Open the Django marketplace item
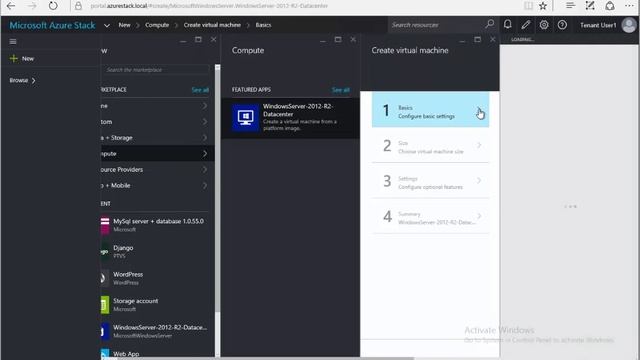Screen dimensions: 640x360 click(x=157, y=251)
